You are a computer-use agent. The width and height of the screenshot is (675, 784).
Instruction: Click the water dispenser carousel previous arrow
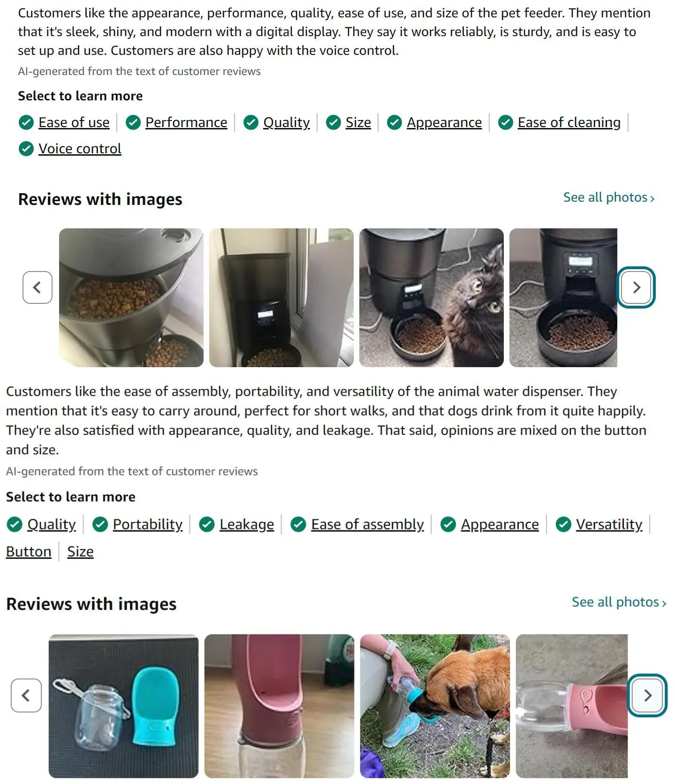[x=26, y=695]
